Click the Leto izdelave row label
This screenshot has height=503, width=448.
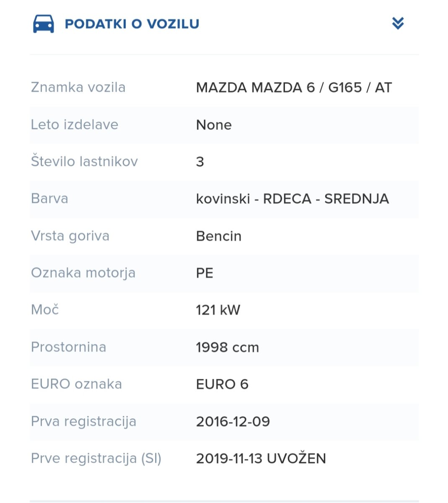[x=75, y=124]
